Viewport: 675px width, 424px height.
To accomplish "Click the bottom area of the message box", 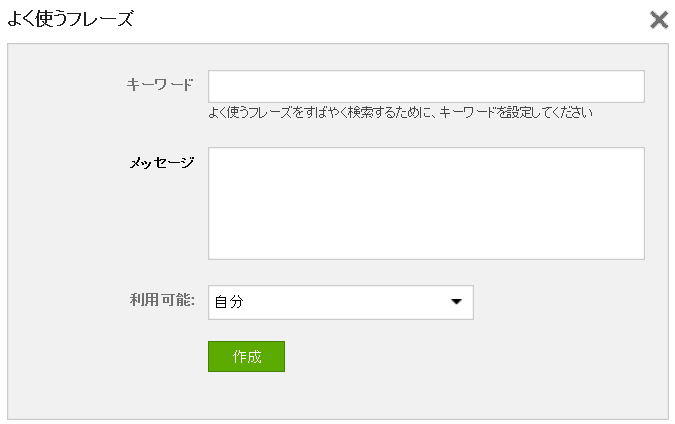I will click(x=426, y=250).
